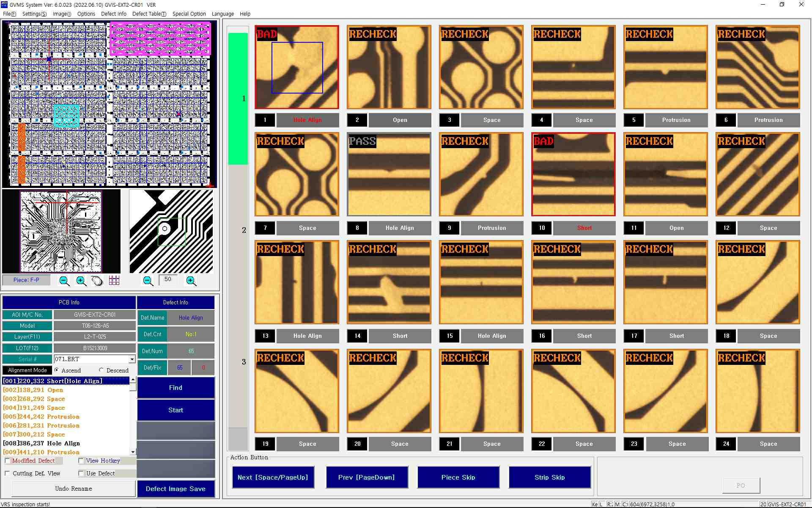The width and height of the screenshot is (812, 508).
Task: Edit the zoom value field showing 50
Action: [168, 280]
